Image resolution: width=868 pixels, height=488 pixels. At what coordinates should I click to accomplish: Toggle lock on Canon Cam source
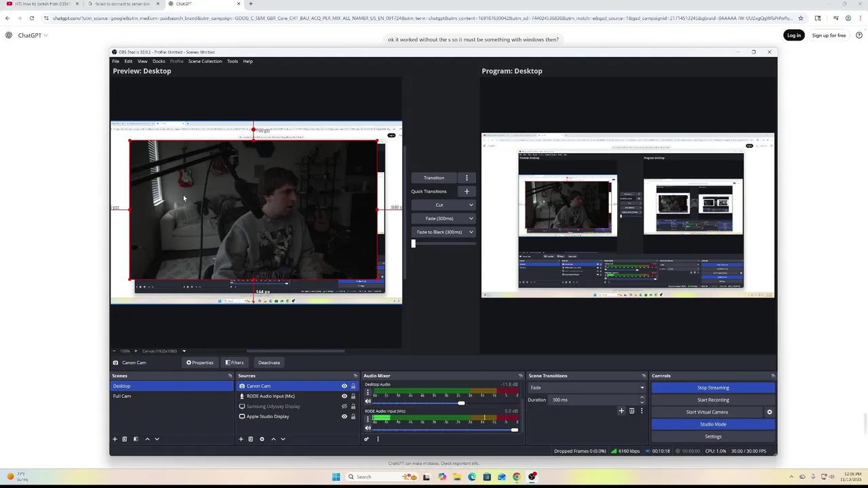point(353,386)
